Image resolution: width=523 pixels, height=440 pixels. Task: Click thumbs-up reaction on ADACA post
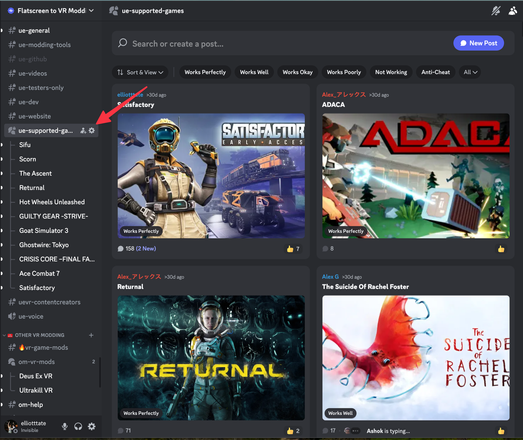501,249
